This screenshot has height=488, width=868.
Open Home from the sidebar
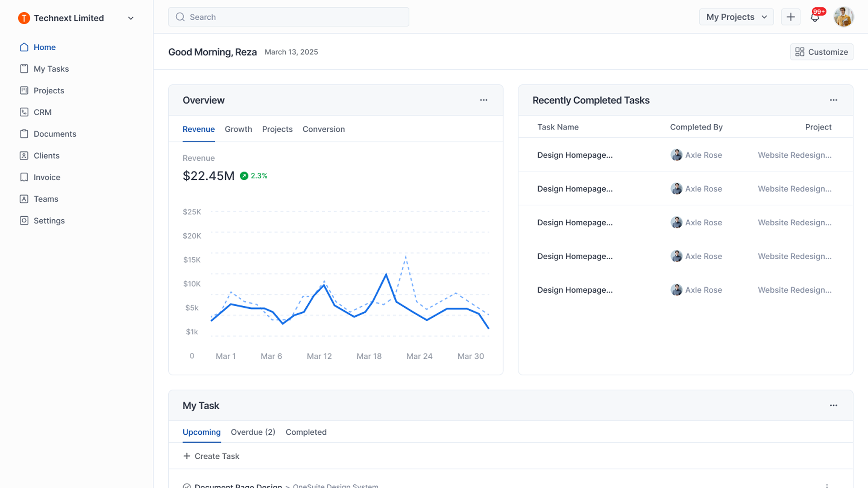click(24, 47)
